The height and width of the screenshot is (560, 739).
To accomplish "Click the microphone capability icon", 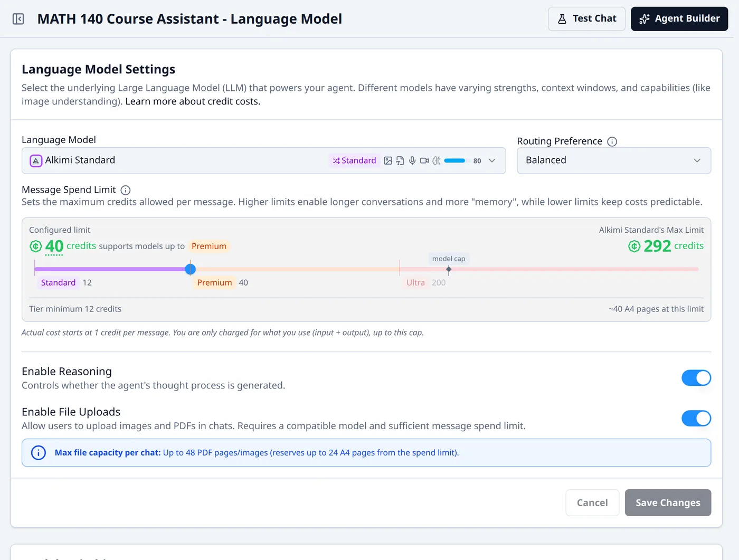I will click(412, 160).
